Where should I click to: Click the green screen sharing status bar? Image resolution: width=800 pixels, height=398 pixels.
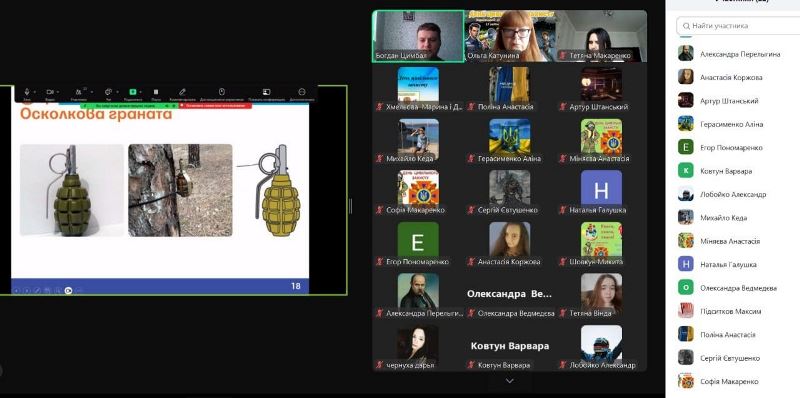tap(129, 106)
